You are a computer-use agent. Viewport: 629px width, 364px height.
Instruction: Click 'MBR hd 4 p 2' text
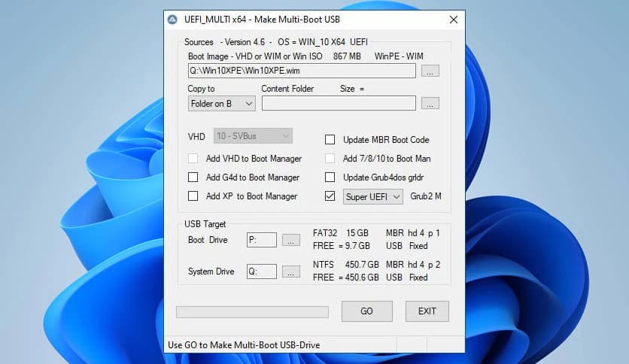(x=413, y=265)
